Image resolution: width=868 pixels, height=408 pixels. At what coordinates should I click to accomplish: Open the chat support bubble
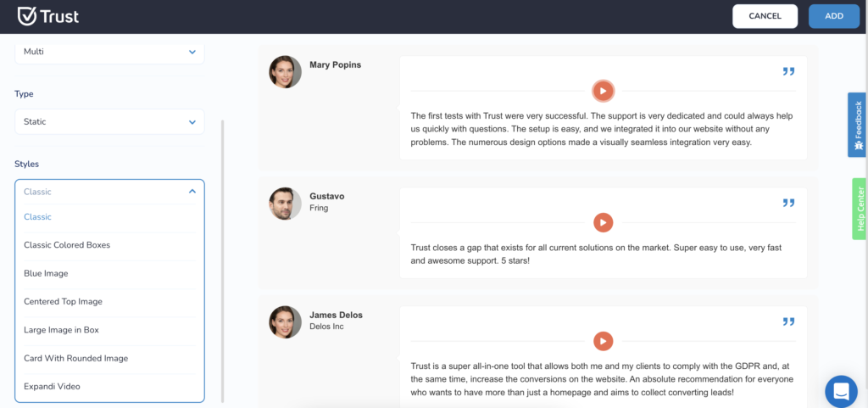(841, 391)
